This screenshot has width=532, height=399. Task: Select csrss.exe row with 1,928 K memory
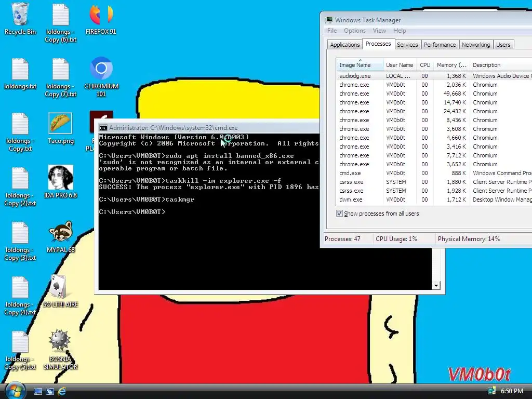click(x=434, y=191)
